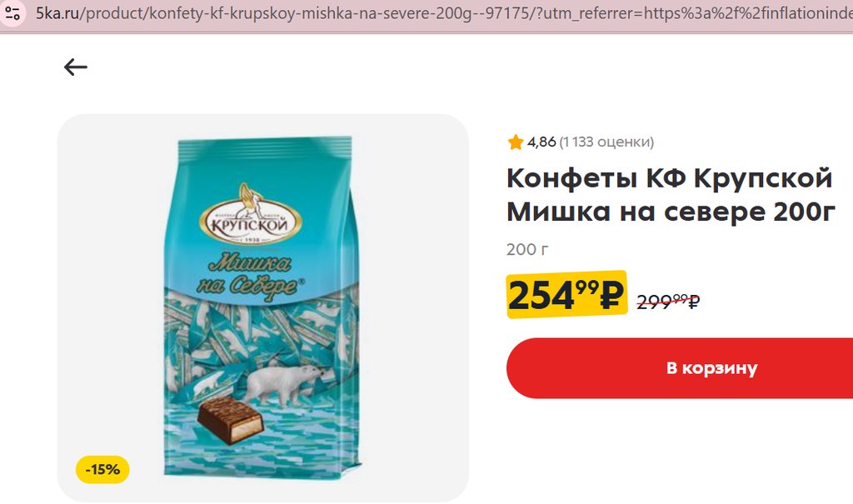Click the 4,86 rating value
Screen dimensions: 853x504
point(541,142)
